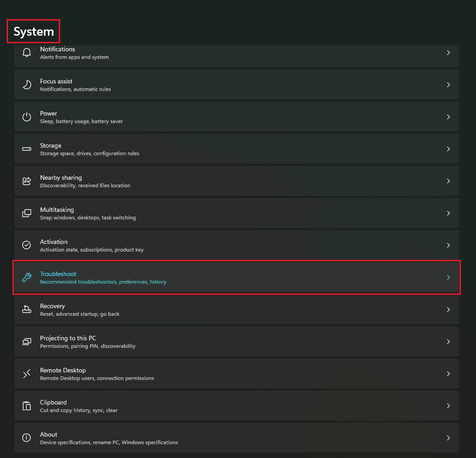This screenshot has height=458, width=476.
Task: Click the About info icon
Action: pos(27,437)
